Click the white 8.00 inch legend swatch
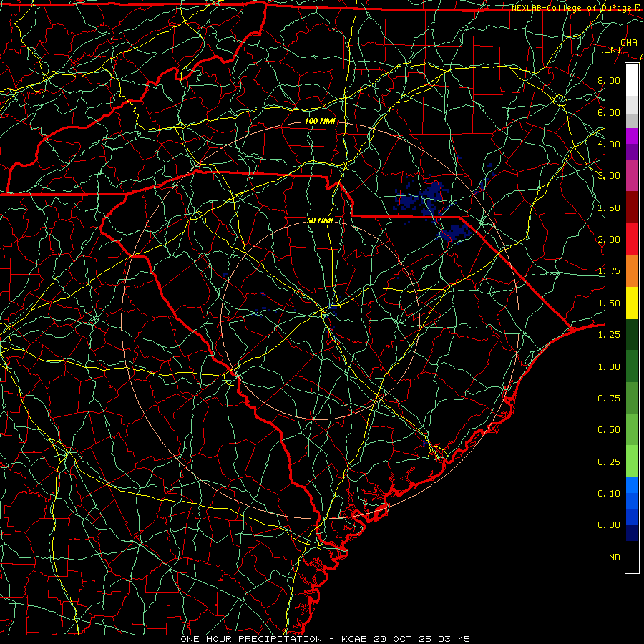 tap(632, 80)
